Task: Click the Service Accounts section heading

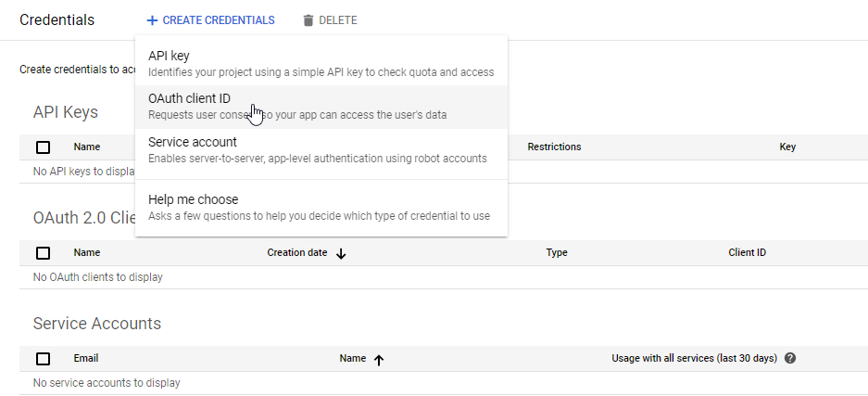Action: pos(97,324)
